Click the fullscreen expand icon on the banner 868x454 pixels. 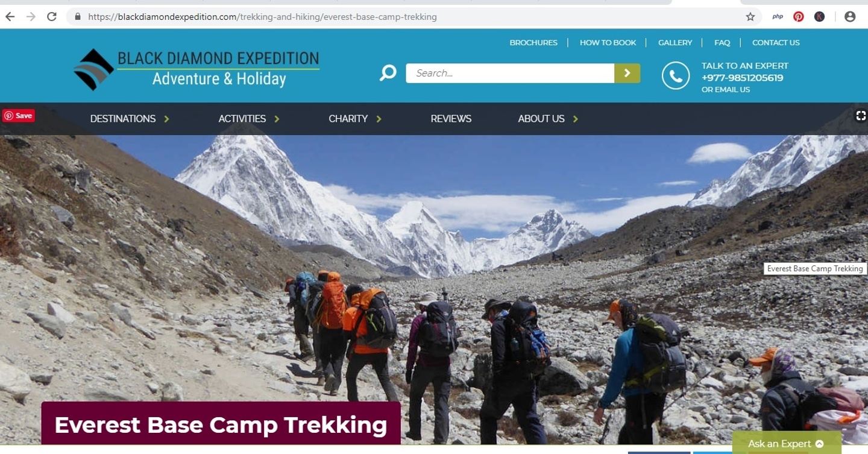pos(861,116)
